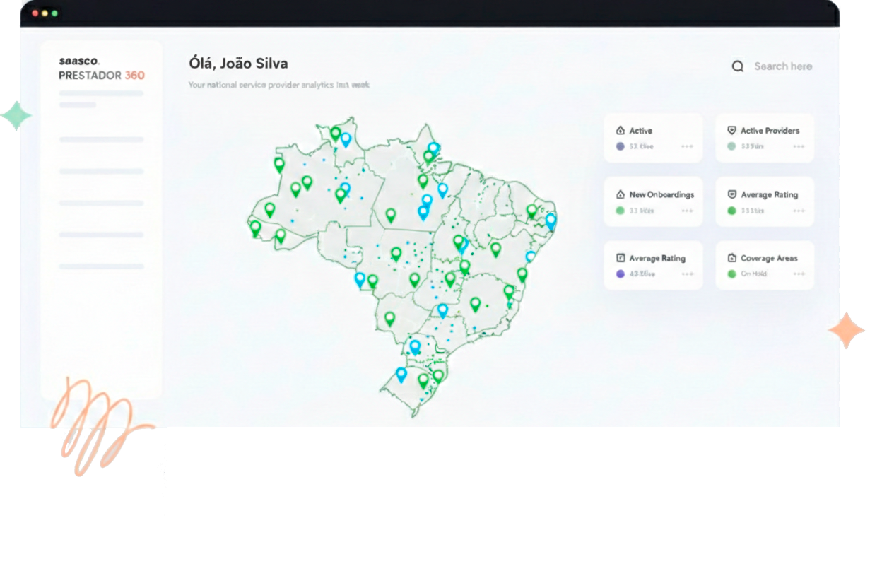The height and width of the screenshot is (588, 882).
Task: Open the New Onboardings card ellipsis menu
Action: pyautogui.click(x=687, y=211)
